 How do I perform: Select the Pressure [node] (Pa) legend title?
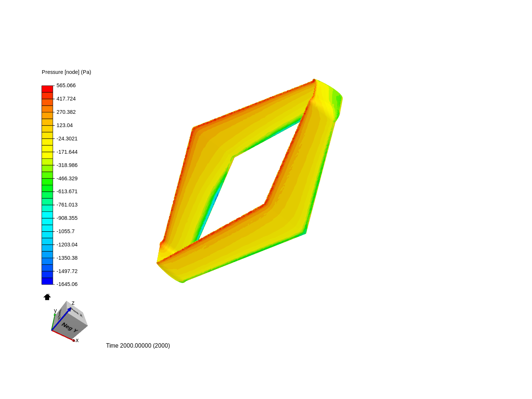pos(66,72)
